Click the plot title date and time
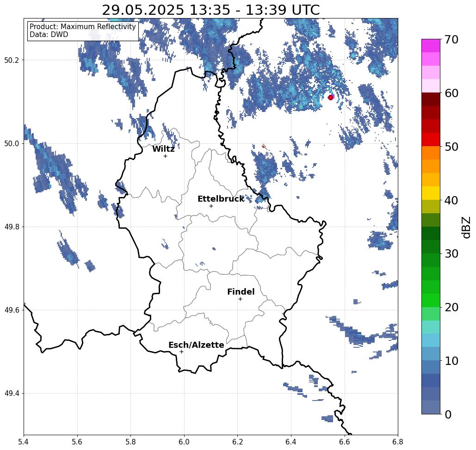 [x=210, y=10]
